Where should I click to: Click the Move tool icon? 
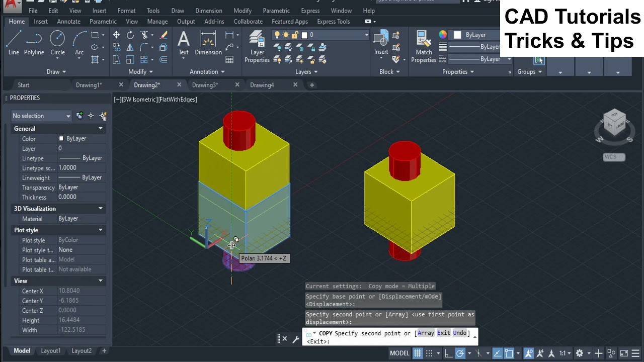click(116, 35)
